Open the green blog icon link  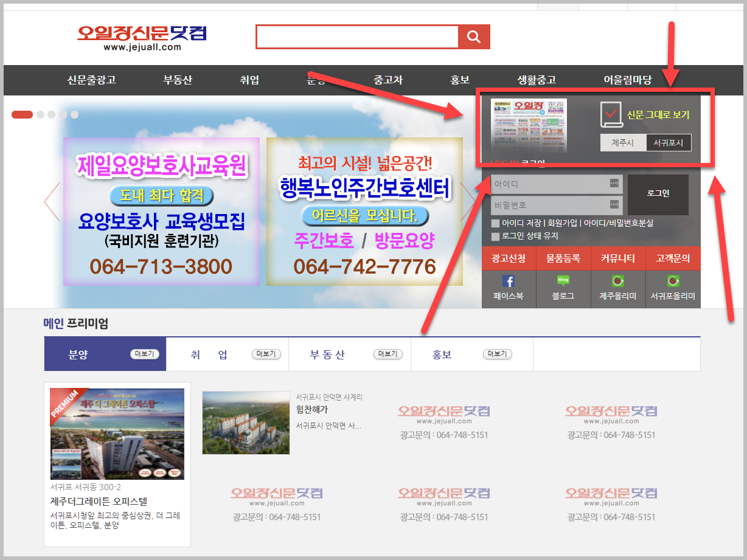click(x=563, y=281)
